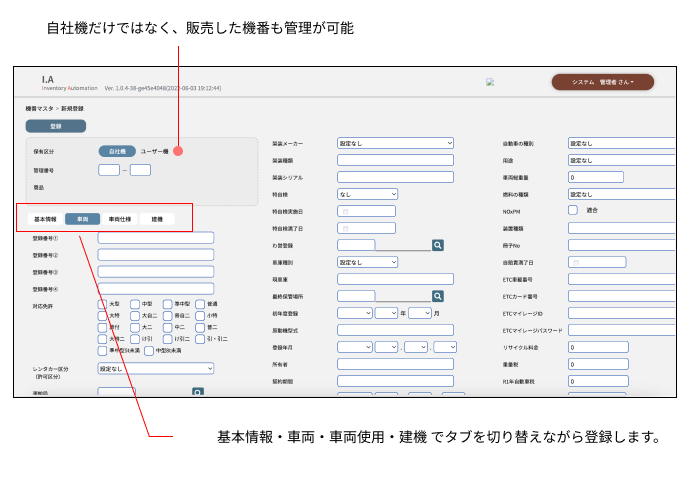Open レンタカー区分 dropdown
Screen dimensions: 690x479
(x=156, y=368)
